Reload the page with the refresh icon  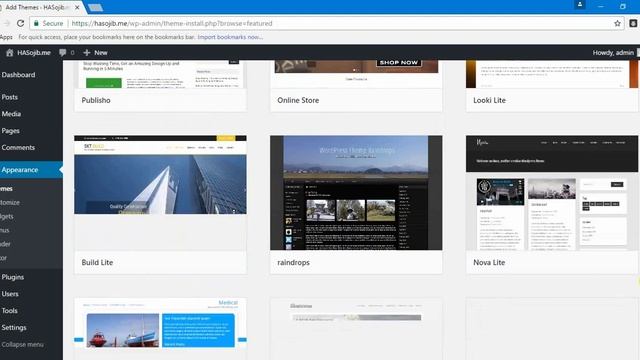(20, 23)
